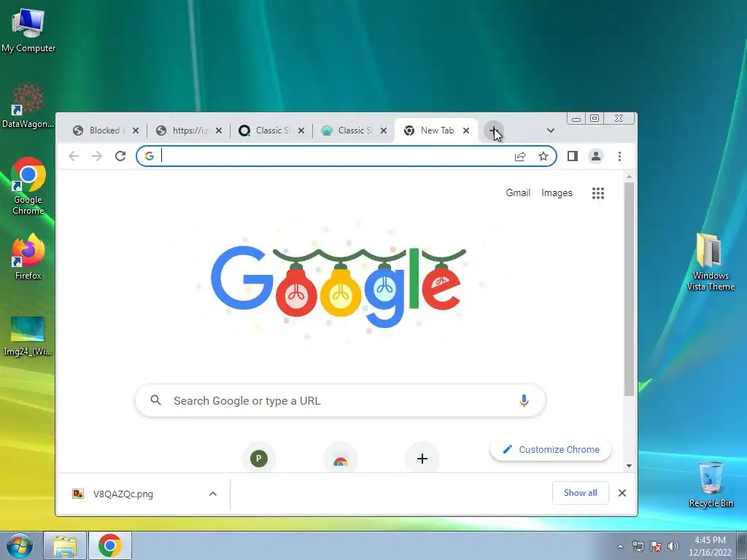Start voice search with the microphone
The height and width of the screenshot is (560, 747).
[524, 400]
